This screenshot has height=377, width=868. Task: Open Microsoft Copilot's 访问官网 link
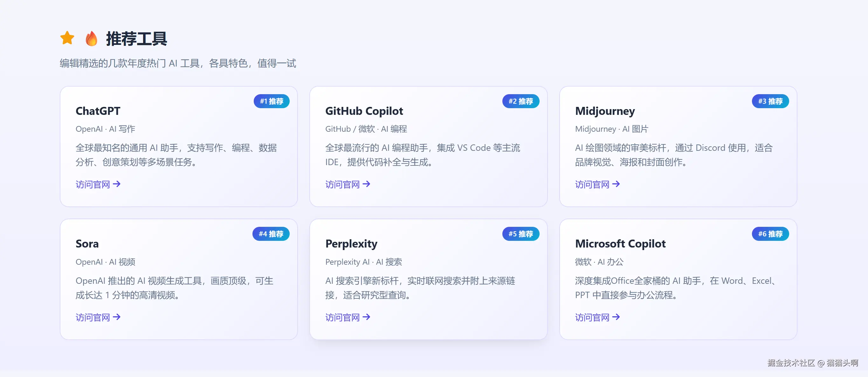coord(597,317)
